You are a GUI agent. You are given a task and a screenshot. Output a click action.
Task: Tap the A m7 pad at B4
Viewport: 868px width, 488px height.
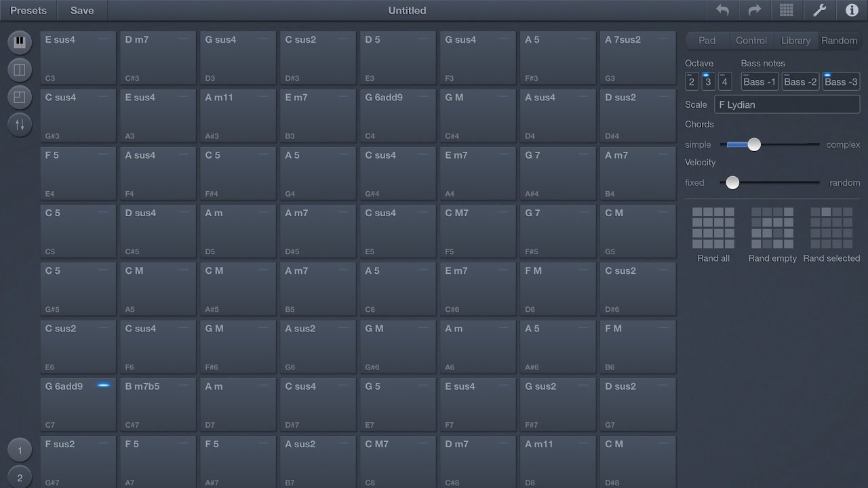[638, 174]
